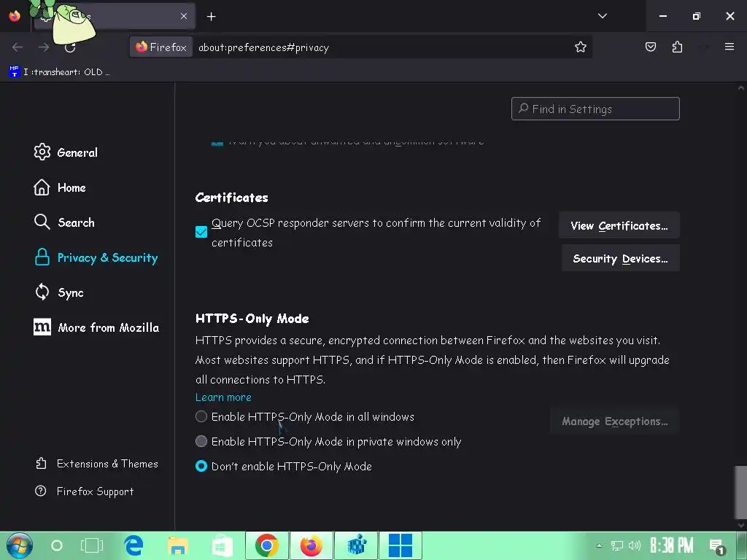This screenshot has height=560, width=747.
Task: Open the Sync settings category
Action: tap(59, 292)
